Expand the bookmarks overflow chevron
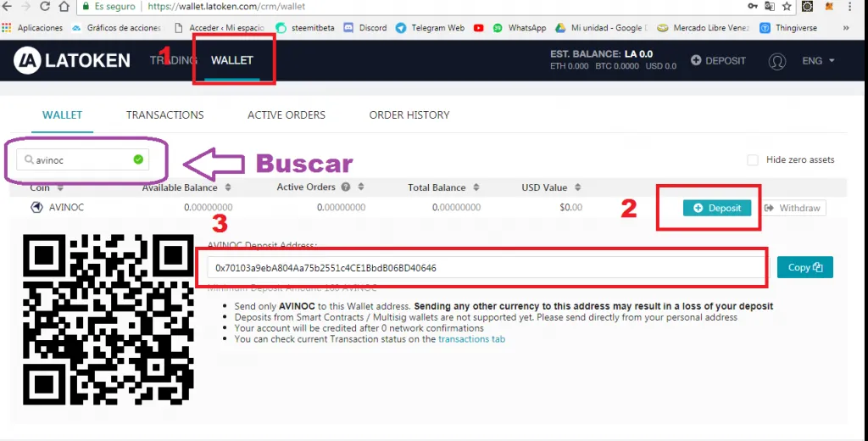Screen dimensions: 868x441 [846, 28]
